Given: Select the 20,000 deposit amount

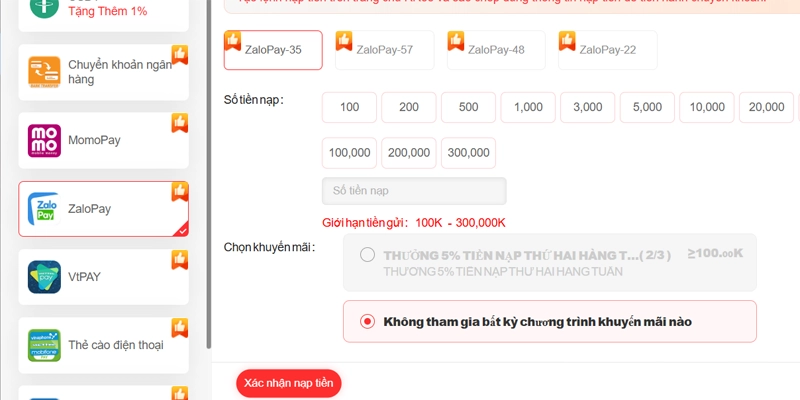Looking at the screenshot, I should tap(766, 107).
